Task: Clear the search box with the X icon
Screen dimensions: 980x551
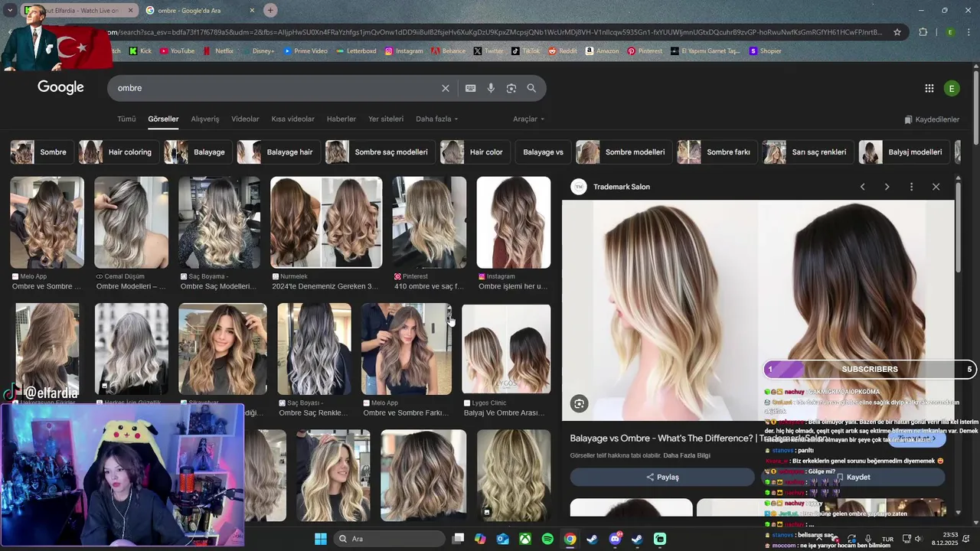Action: (x=446, y=88)
